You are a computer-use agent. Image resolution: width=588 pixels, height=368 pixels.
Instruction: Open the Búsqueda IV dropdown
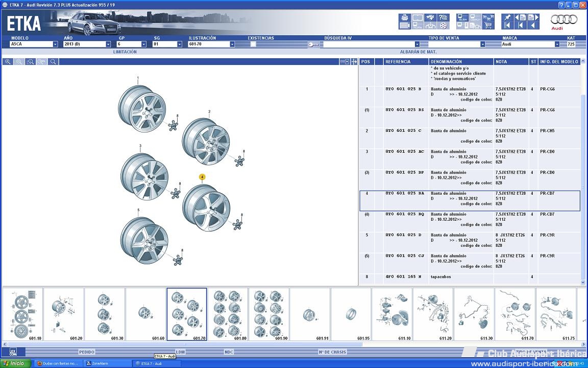417,44
